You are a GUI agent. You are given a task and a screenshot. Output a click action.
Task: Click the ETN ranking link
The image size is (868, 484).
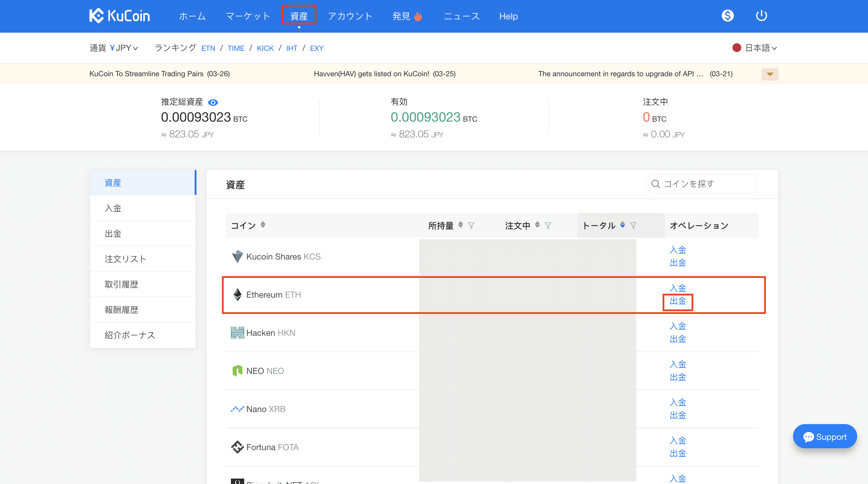point(208,48)
